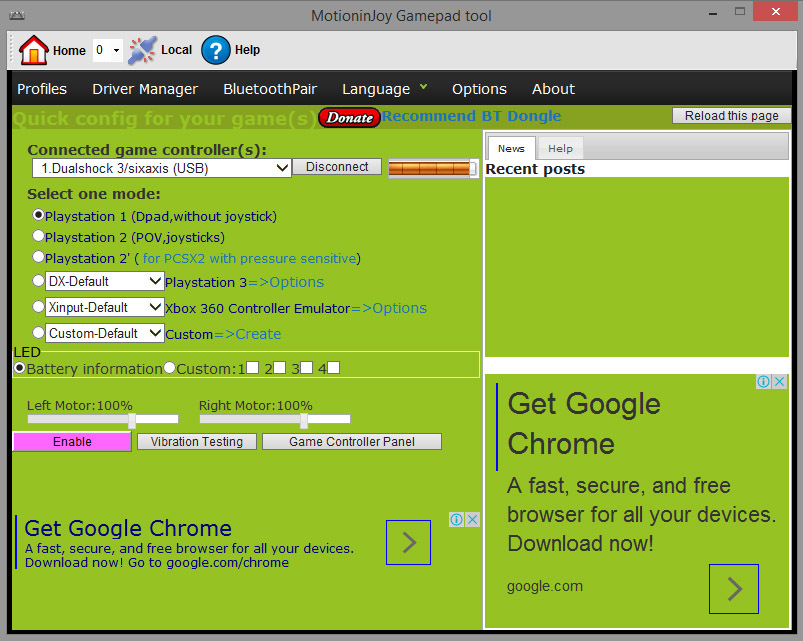This screenshot has width=803, height=641.
Task: Click the pink Enable button
Action: pos(72,441)
